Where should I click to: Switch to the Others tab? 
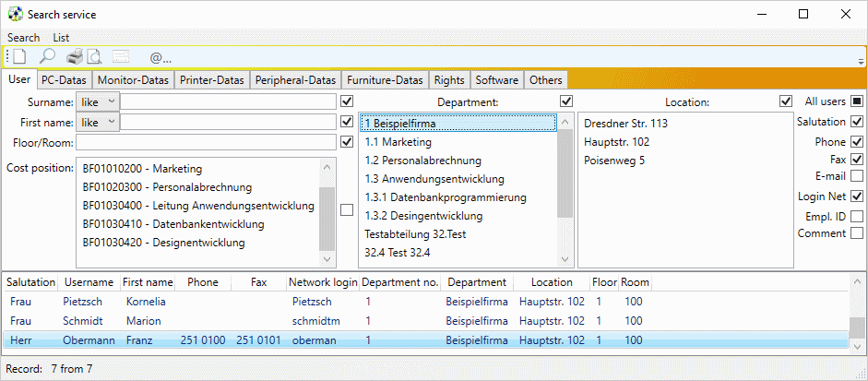tap(546, 80)
